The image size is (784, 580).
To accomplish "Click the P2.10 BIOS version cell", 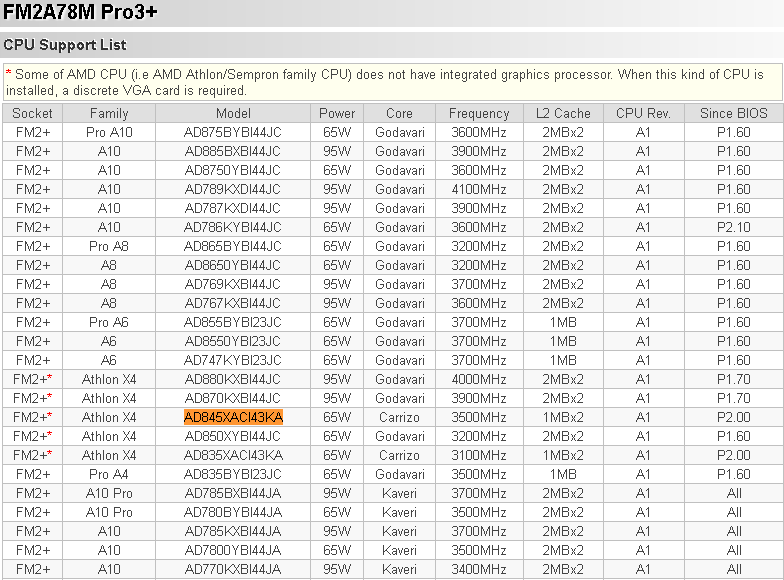I will [x=734, y=228].
